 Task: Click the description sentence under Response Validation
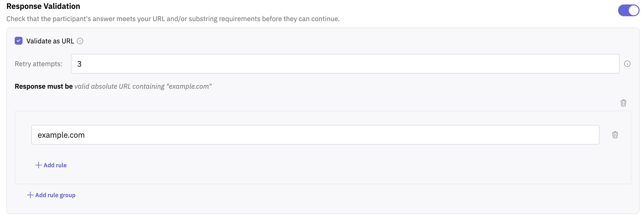pyautogui.click(x=173, y=19)
